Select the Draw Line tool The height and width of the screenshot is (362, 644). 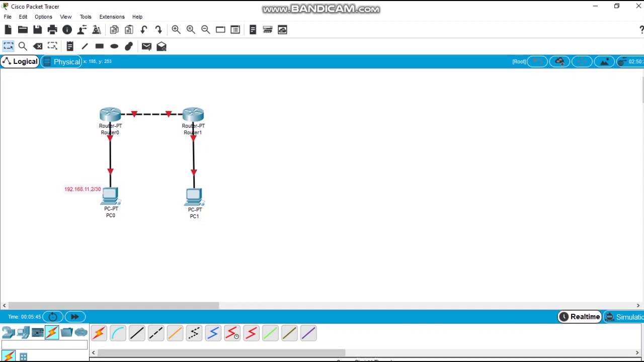tap(85, 46)
